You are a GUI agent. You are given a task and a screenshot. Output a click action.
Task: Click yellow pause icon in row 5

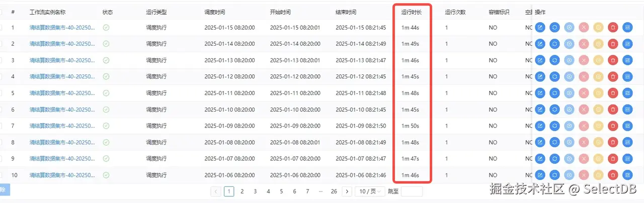[598, 93]
